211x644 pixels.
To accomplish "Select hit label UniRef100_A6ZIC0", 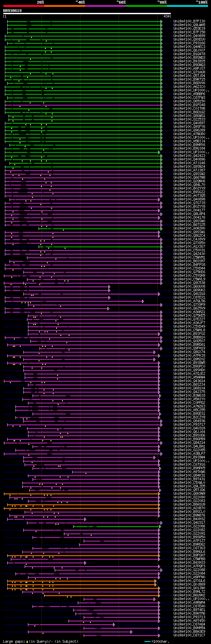I will pos(189,87).
